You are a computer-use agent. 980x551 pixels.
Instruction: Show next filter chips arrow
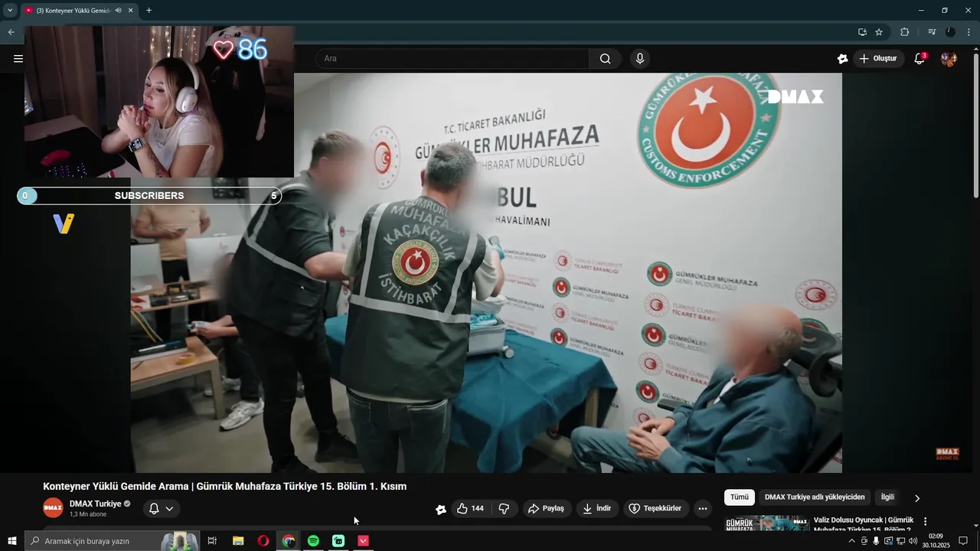pyautogui.click(x=917, y=498)
